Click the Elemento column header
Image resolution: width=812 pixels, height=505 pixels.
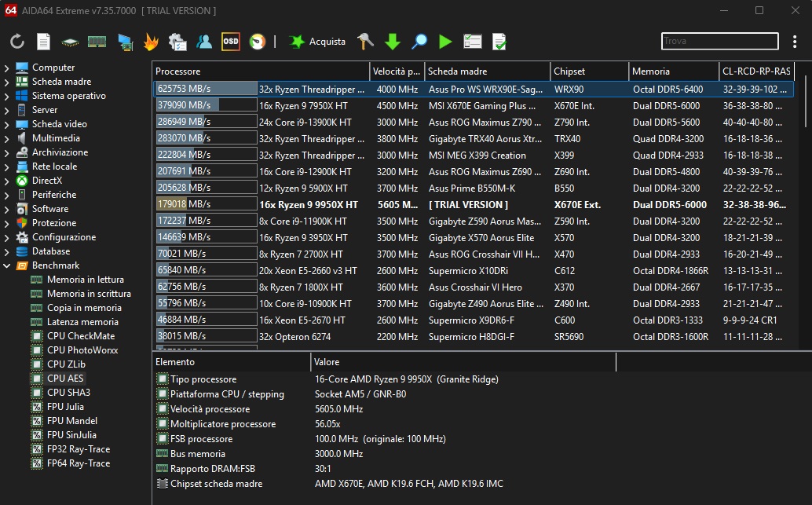click(x=232, y=362)
